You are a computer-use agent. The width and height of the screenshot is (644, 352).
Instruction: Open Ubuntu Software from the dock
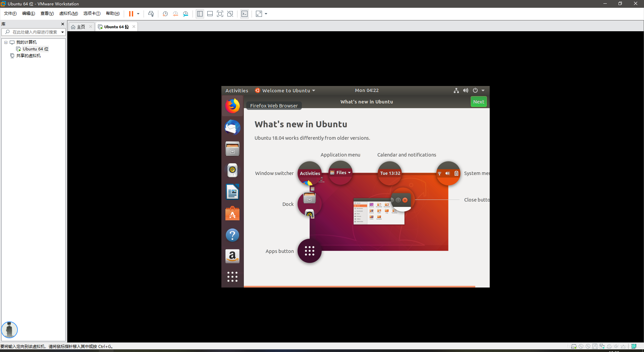(232, 214)
